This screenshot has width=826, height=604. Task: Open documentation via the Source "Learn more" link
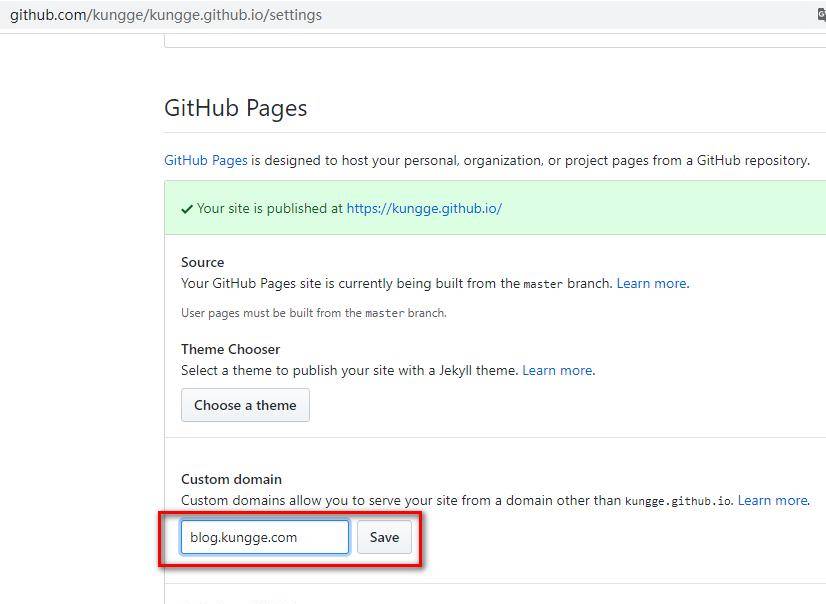click(x=651, y=283)
